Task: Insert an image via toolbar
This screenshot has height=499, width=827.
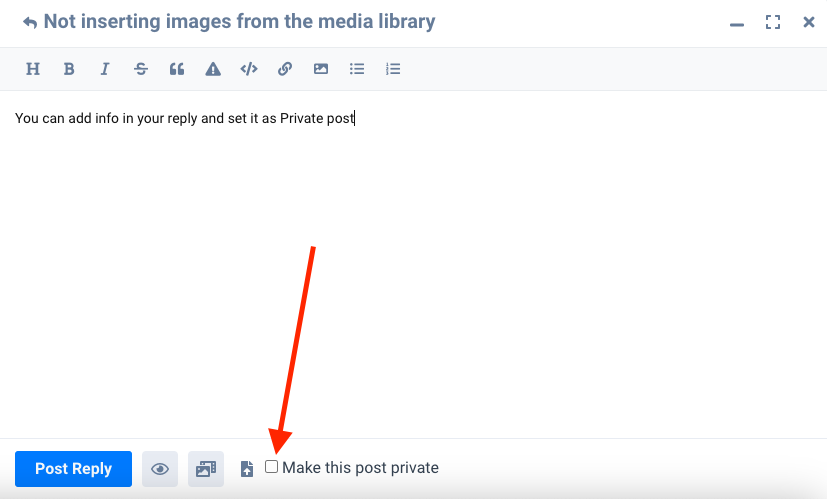Action: (x=321, y=69)
